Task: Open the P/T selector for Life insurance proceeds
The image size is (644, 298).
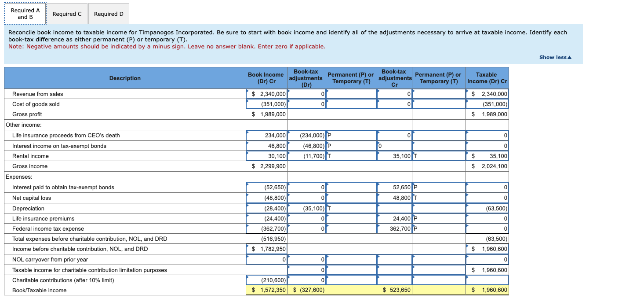Action: click(351, 135)
